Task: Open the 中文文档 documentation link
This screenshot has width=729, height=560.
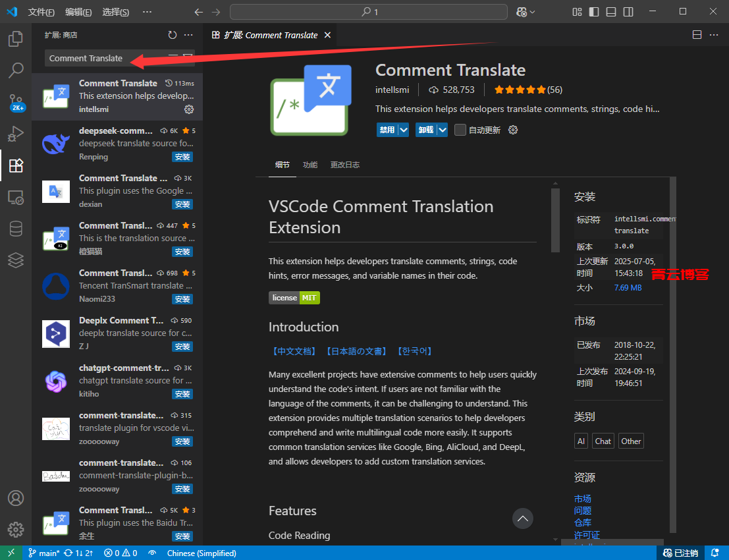Action: pos(294,351)
